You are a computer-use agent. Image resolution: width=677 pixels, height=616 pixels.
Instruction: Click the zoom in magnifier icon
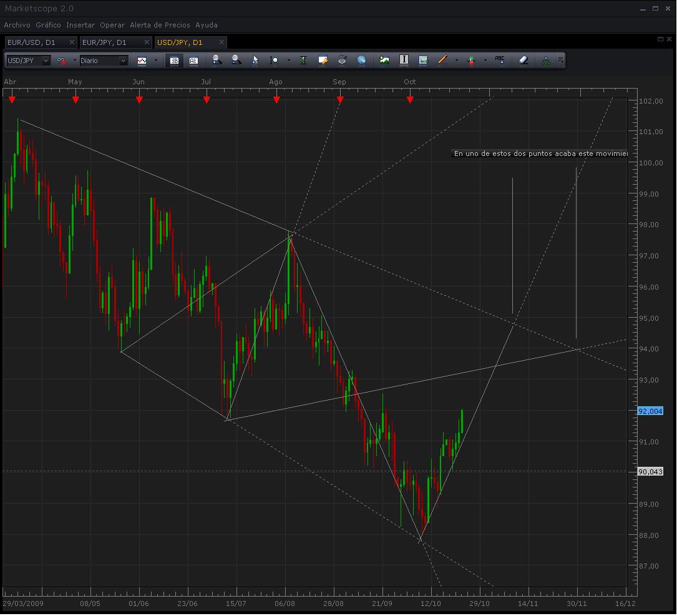[x=217, y=60]
